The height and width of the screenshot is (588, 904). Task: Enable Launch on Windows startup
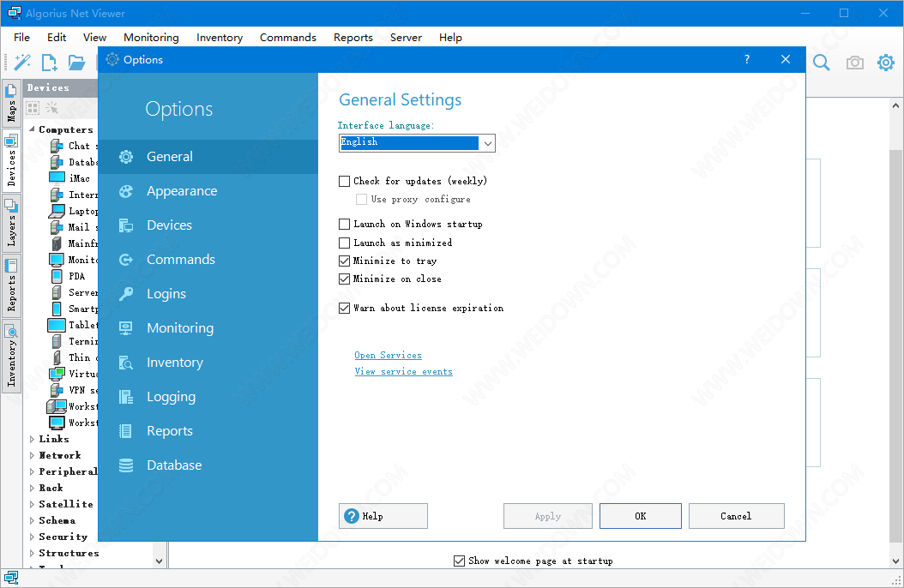(344, 224)
